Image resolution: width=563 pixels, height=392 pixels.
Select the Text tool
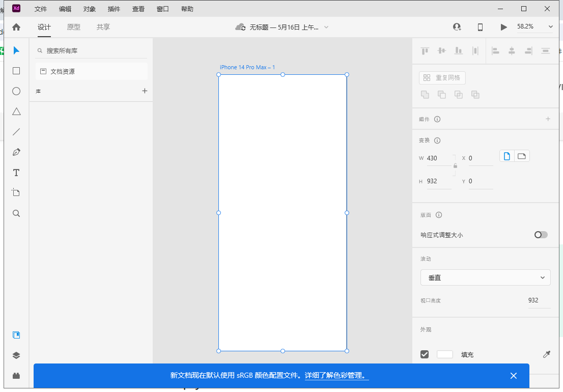[x=16, y=172]
